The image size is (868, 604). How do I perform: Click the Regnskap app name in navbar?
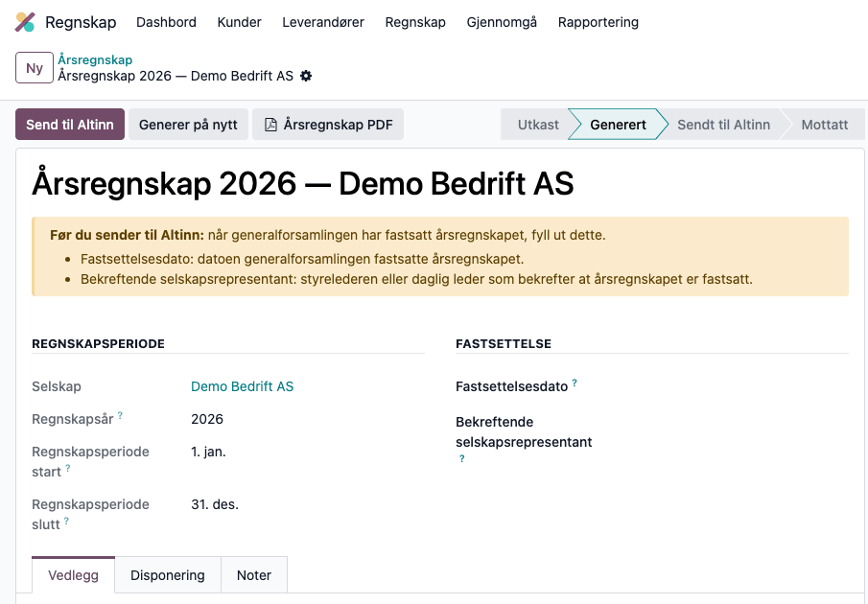coord(81,22)
